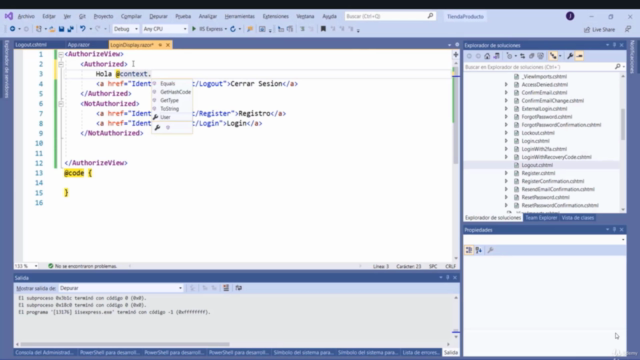Toggle auto-hide pin on Propiedades panel
This screenshot has width=640, height=360.
614,230
